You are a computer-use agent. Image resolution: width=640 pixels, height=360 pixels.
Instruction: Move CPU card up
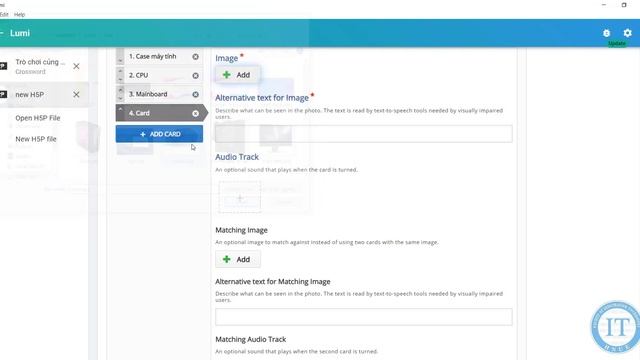pyautogui.click(x=120, y=71)
